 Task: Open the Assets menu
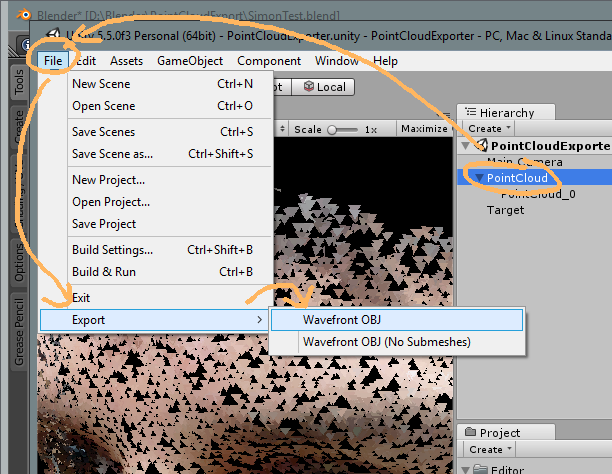tap(126, 61)
